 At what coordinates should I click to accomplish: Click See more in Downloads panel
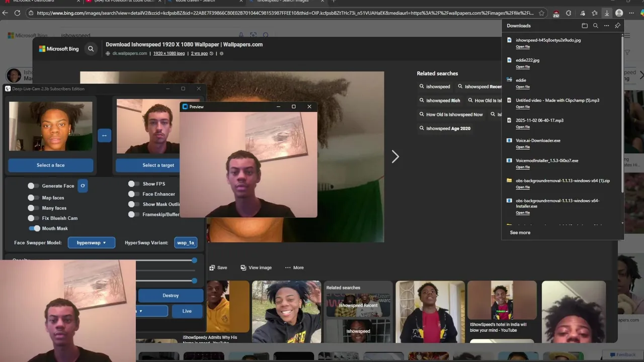[x=520, y=233]
